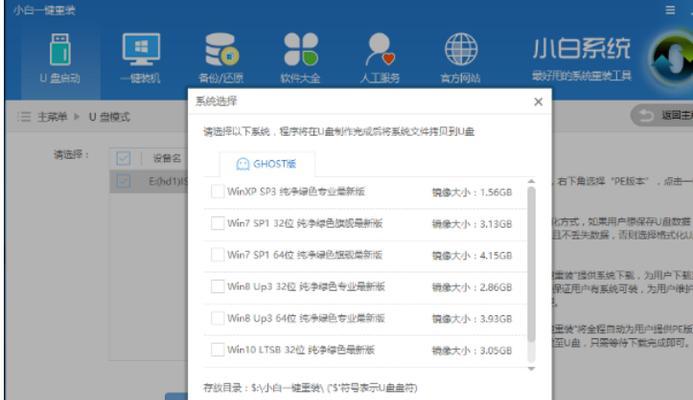Select the 一键装机 one-click install icon
This screenshot has width=693, height=400.
(x=141, y=59)
